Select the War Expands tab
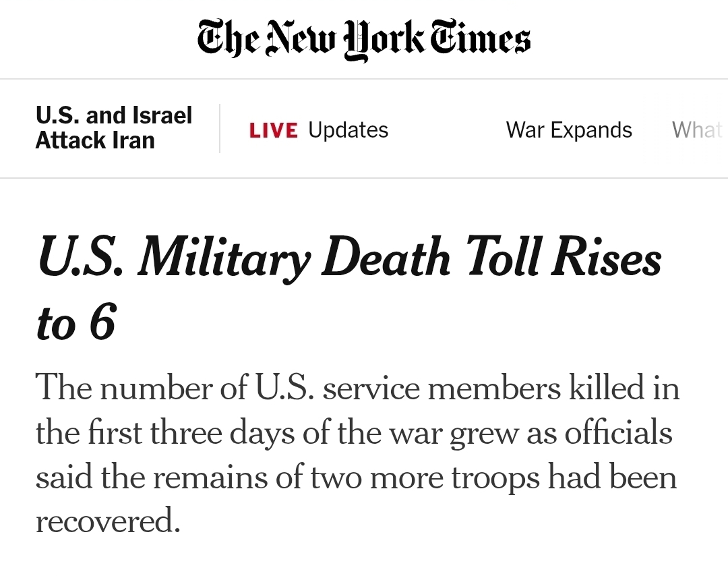 pos(569,130)
